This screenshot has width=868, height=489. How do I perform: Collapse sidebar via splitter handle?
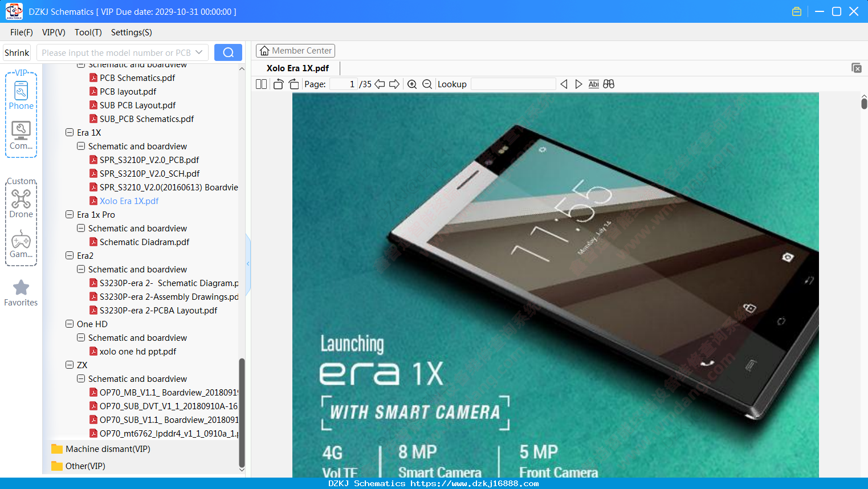248,264
